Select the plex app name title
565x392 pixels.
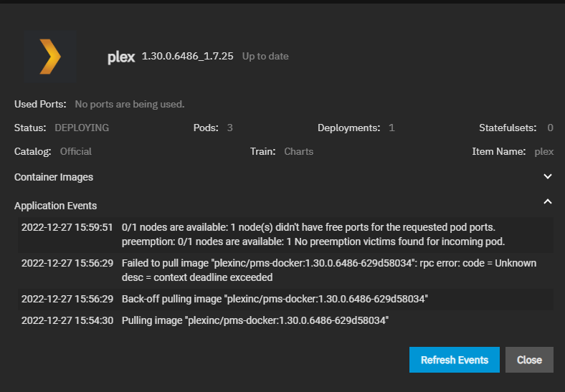(121, 57)
